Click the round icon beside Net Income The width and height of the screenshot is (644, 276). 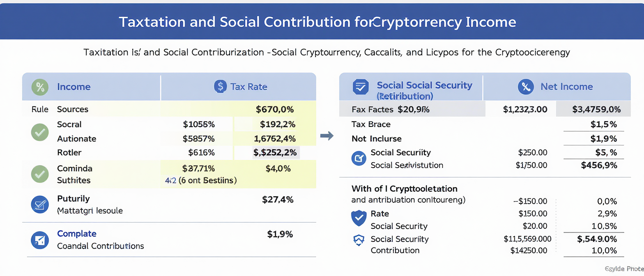525,87
